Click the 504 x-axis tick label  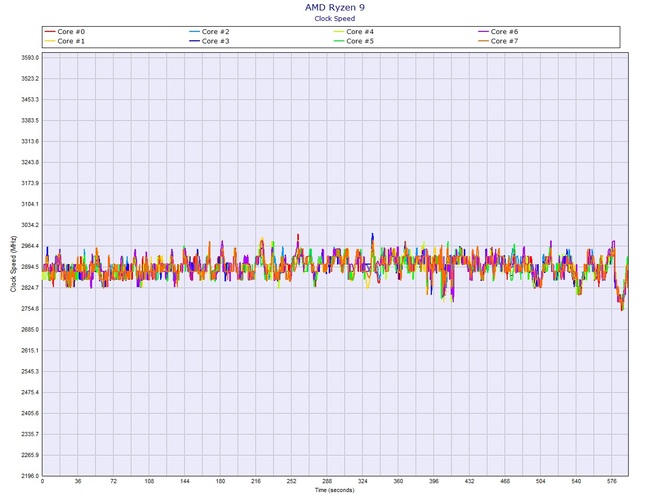[541, 481]
